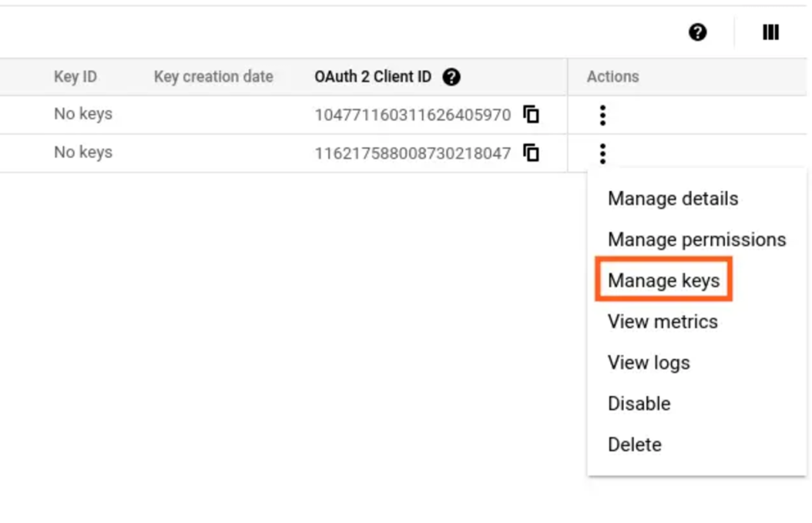
Task: Open the column display options icon
Action: click(x=770, y=32)
